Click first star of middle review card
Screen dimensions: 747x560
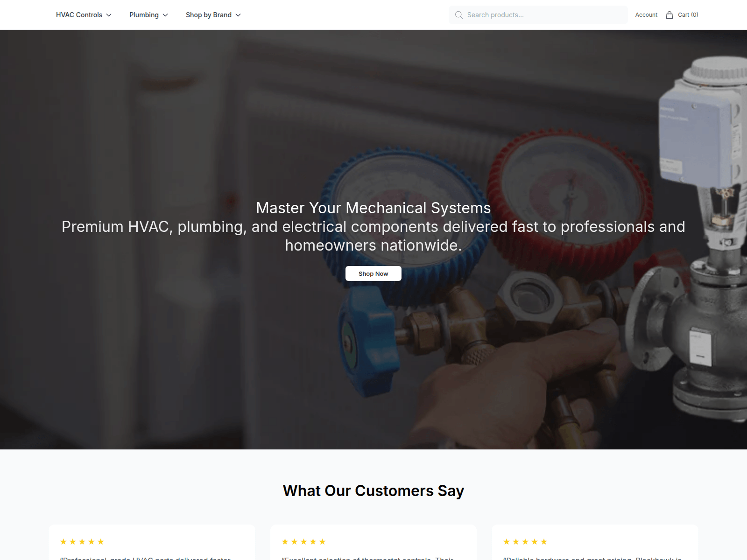click(285, 542)
